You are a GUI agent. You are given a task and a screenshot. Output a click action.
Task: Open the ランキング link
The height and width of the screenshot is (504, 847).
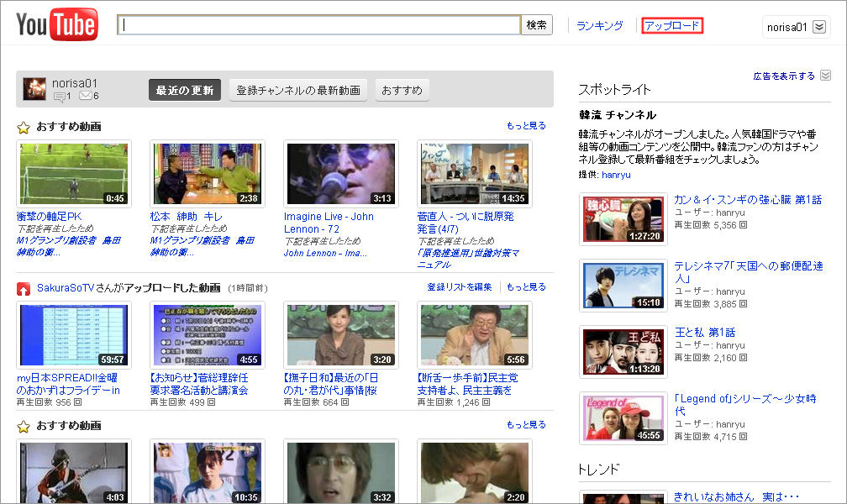pos(600,26)
